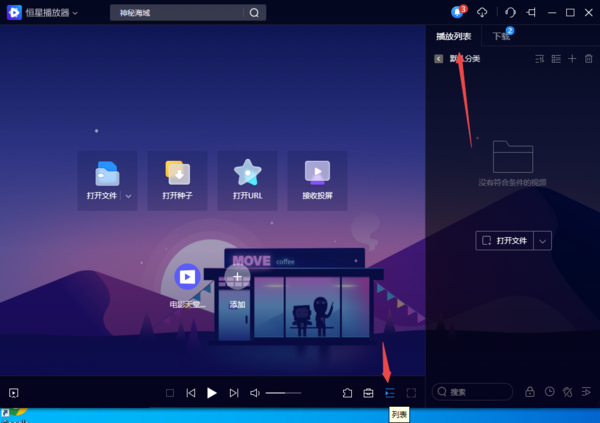Click the 打开种子 tile
The width and height of the screenshot is (600, 423).
click(x=178, y=180)
